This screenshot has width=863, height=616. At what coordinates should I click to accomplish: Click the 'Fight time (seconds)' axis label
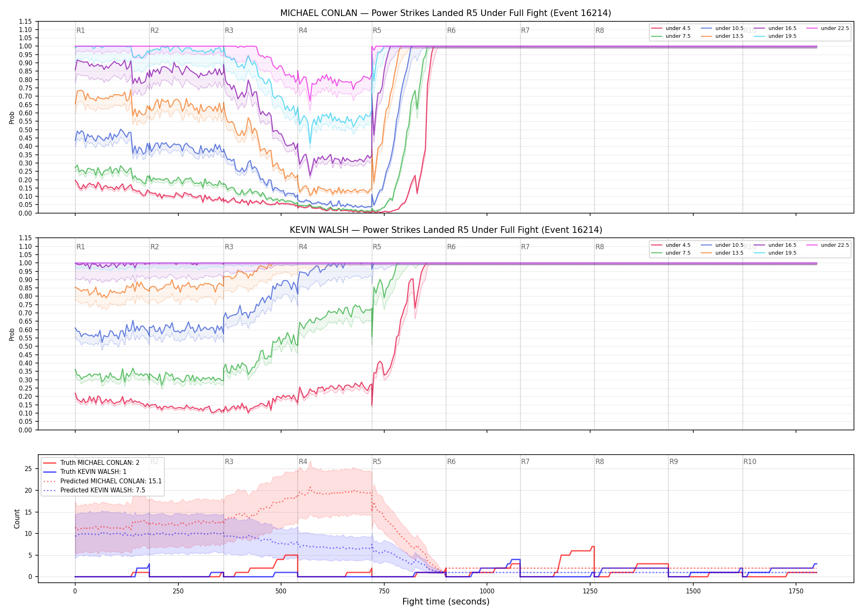point(446,602)
